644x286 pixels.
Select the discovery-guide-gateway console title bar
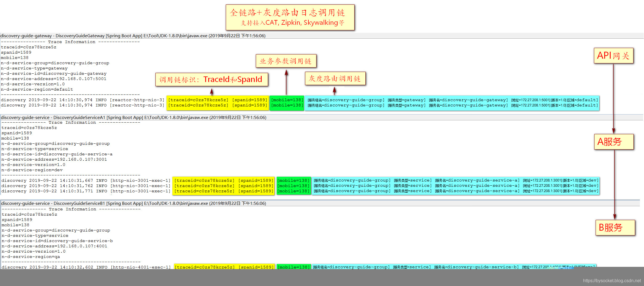133,36
